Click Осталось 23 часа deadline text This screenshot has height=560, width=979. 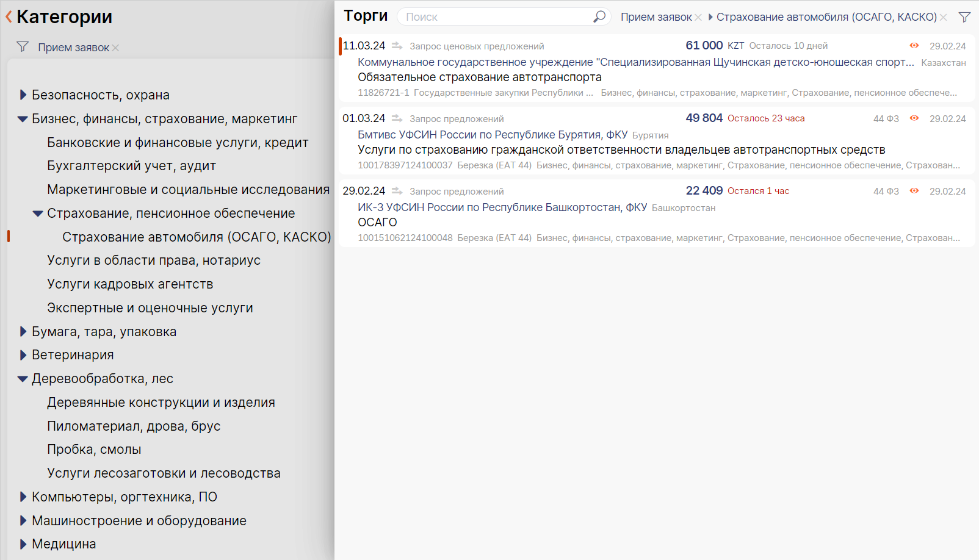(766, 118)
